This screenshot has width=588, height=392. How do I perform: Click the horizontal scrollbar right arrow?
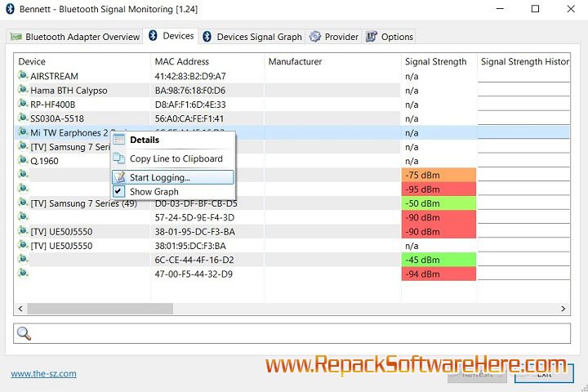[x=563, y=309]
